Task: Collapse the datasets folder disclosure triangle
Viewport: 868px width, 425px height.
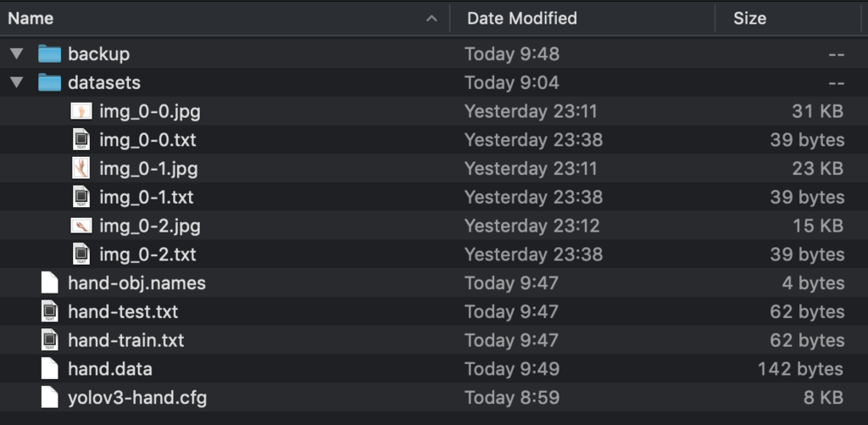Action: [x=16, y=83]
